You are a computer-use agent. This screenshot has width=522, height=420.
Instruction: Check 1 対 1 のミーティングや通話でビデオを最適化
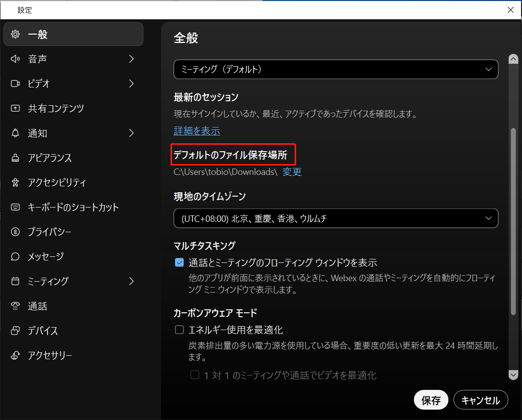coord(195,375)
